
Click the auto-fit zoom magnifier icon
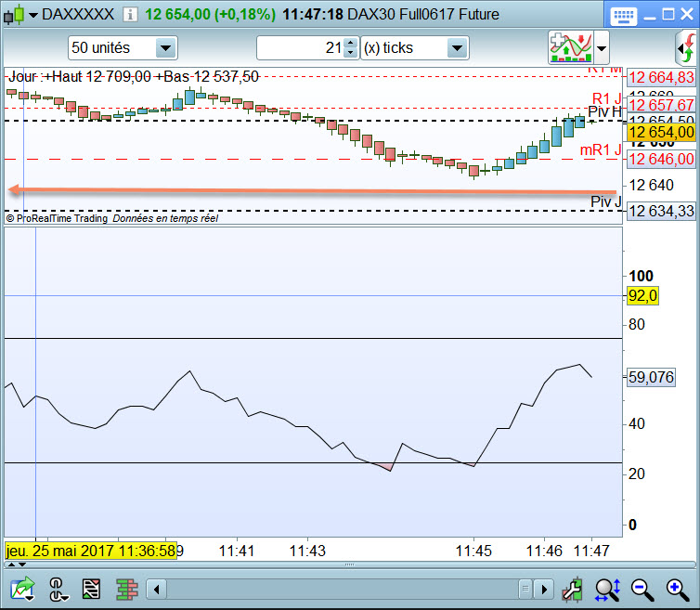[x=607, y=590]
